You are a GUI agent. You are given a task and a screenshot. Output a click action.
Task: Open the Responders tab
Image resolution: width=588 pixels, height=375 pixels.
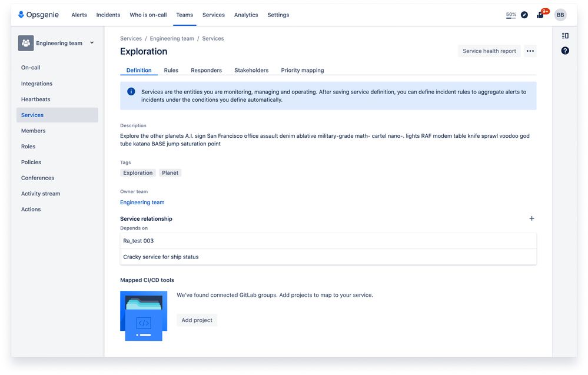(x=206, y=70)
